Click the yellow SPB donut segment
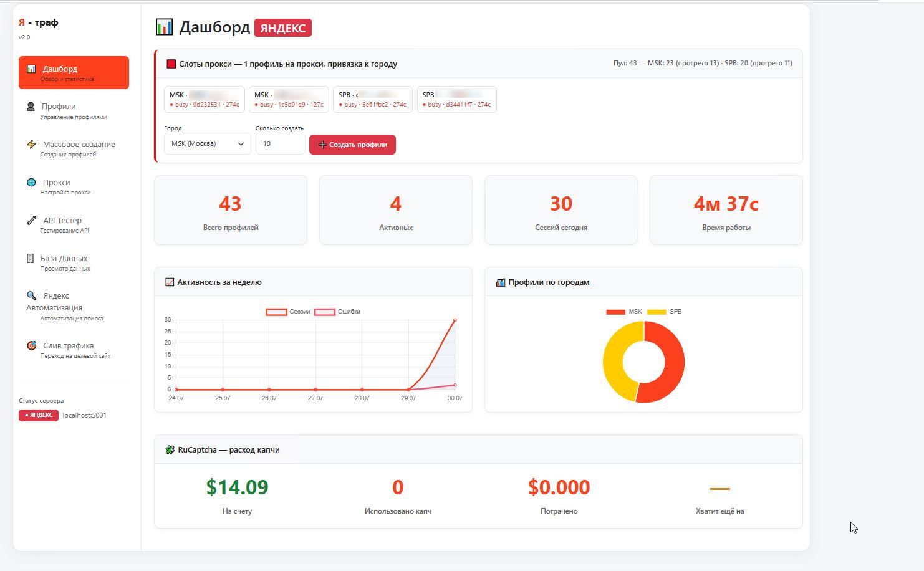The width and height of the screenshot is (924, 571). [x=614, y=362]
